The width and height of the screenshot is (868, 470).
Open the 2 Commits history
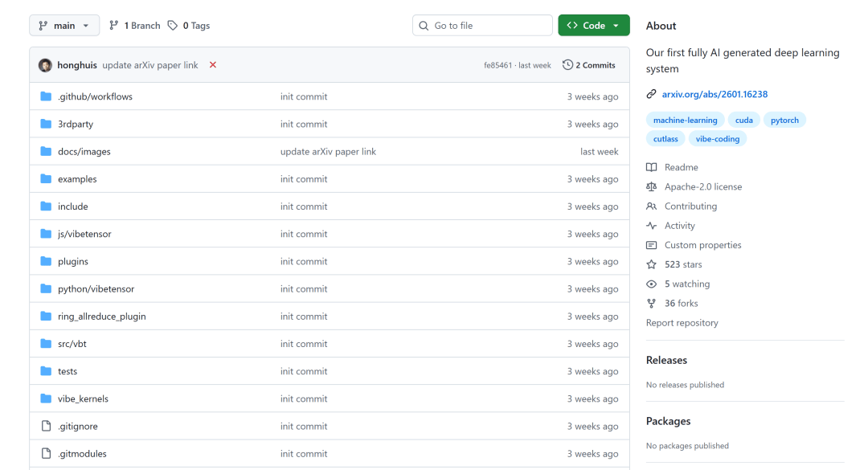click(x=589, y=65)
